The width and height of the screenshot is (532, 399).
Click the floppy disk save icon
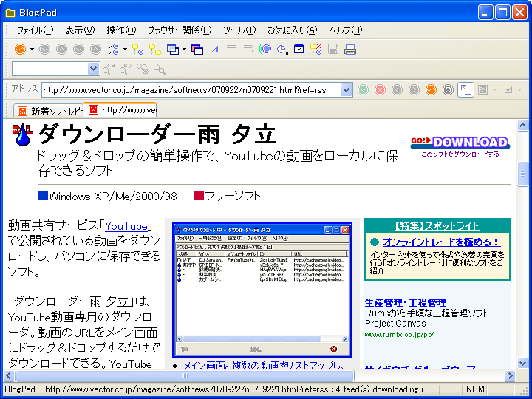(x=333, y=50)
